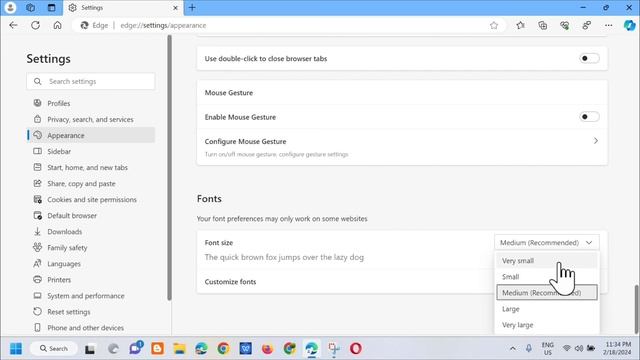
Task: Open Settings and more ellipsis menu
Action: [x=609, y=25]
